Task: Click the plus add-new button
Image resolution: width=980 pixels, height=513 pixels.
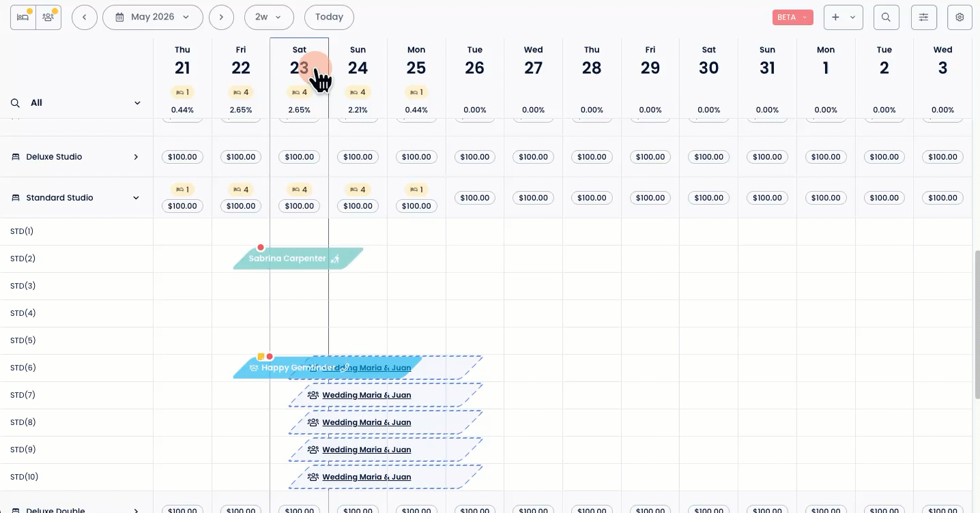Action: [843, 17]
